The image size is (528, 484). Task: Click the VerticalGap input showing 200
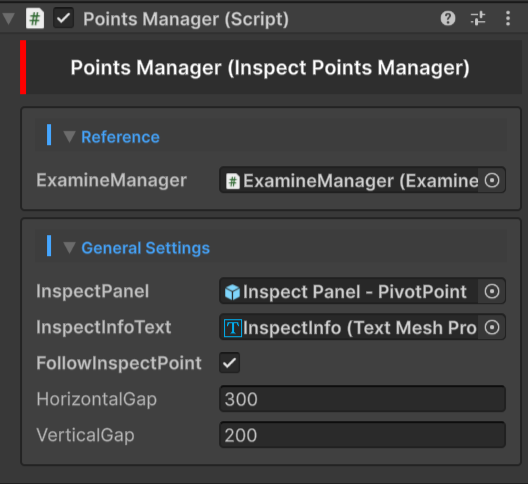[362, 435]
